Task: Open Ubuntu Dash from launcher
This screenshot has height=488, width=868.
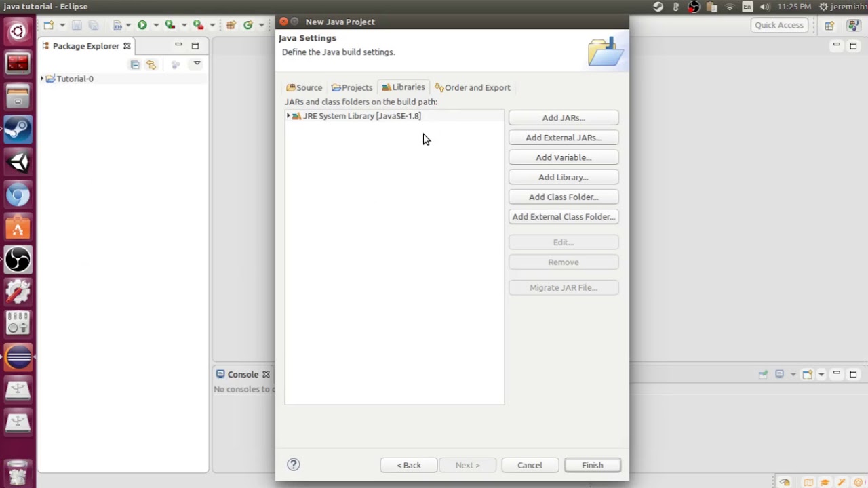Action: coord(18,31)
